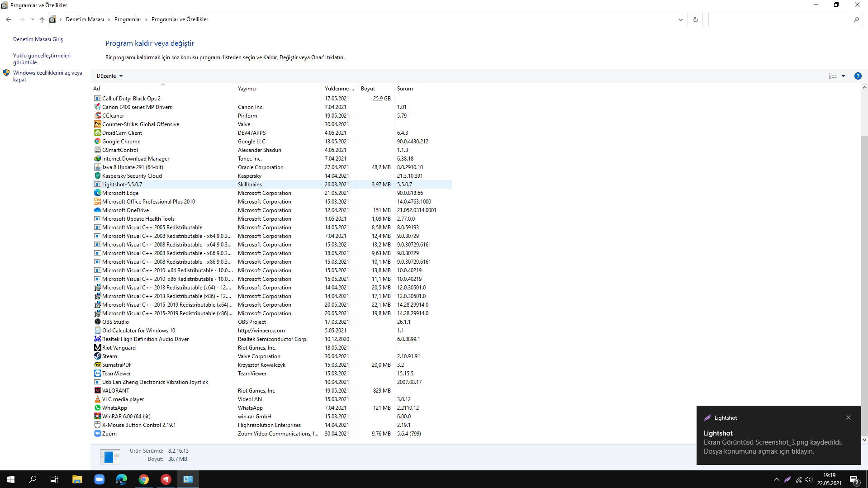Open Edge from the taskbar

(x=122, y=479)
